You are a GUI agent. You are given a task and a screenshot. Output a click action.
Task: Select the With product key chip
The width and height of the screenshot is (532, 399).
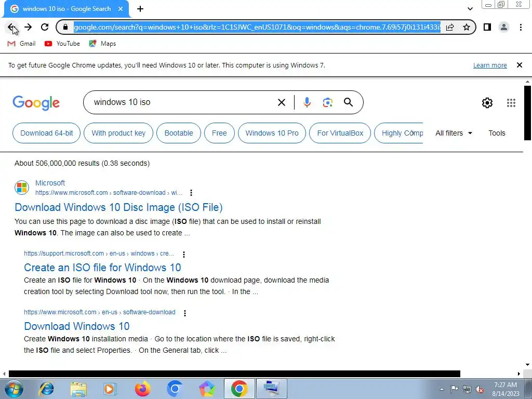point(118,133)
